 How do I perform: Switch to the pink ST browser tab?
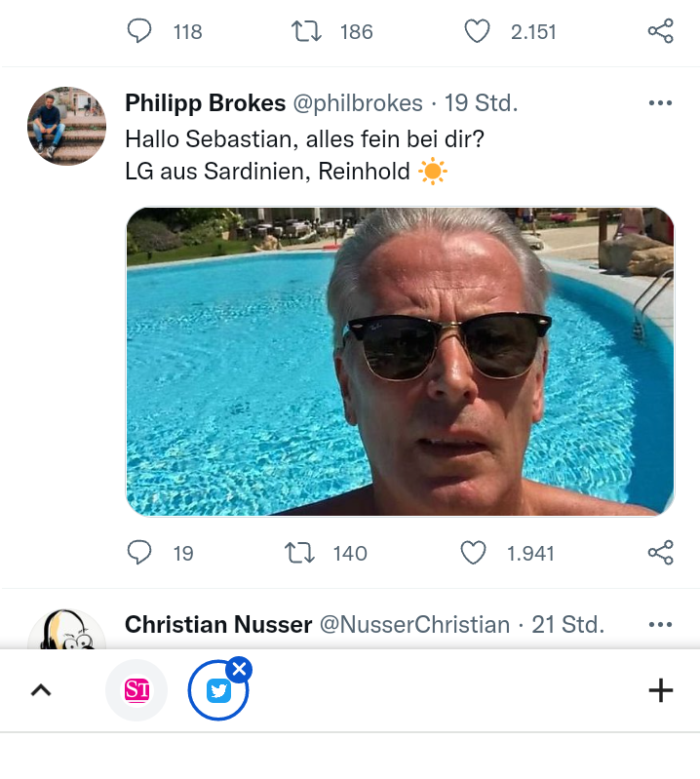tap(136, 690)
